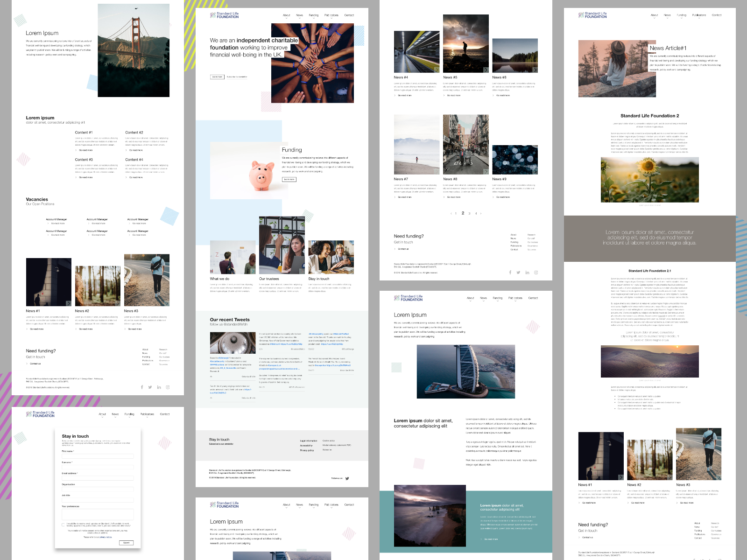
Task: Click the previous-page arrow in news pagination
Action: click(x=451, y=213)
